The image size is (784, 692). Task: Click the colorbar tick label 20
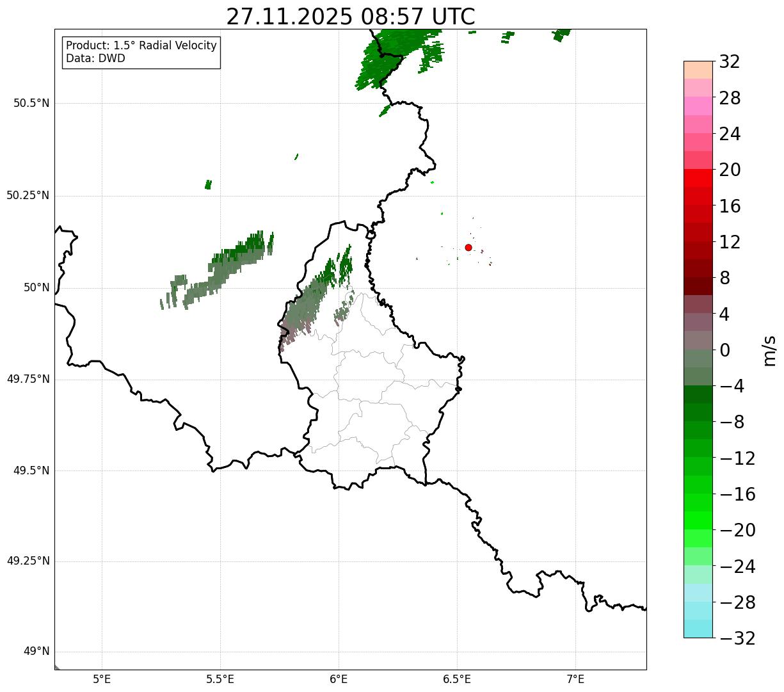pos(730,170)
